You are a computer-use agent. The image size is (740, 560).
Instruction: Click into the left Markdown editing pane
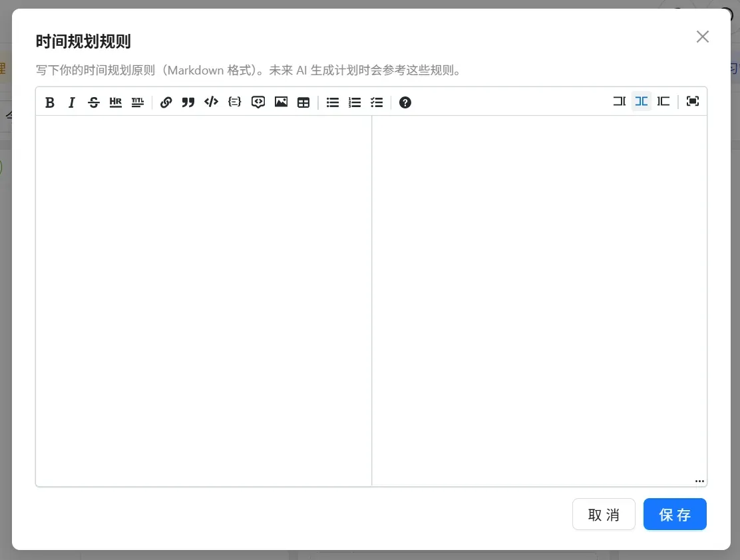click(204, 301)
